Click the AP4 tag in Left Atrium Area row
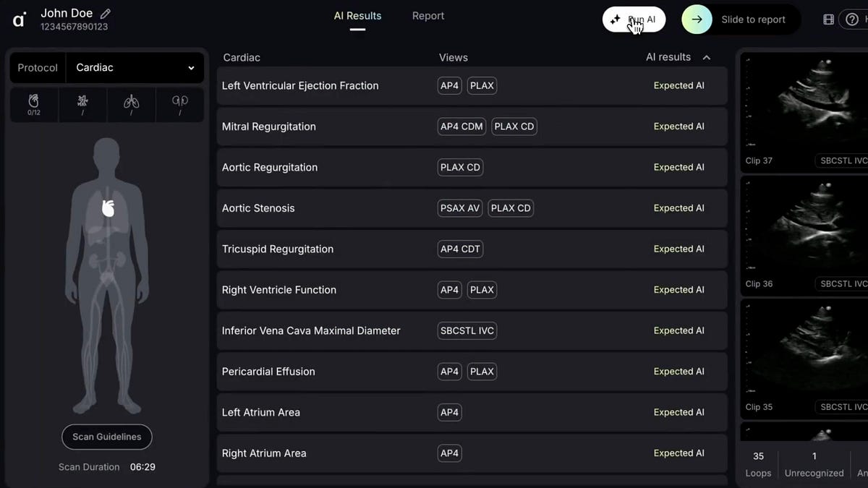Image resolution: width=868 pixels, height=488 pixels. click(450, 413)
